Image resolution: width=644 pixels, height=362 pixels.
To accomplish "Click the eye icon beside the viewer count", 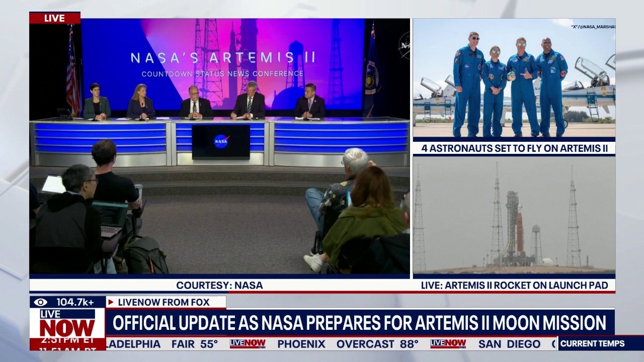I will coord(41,302).
